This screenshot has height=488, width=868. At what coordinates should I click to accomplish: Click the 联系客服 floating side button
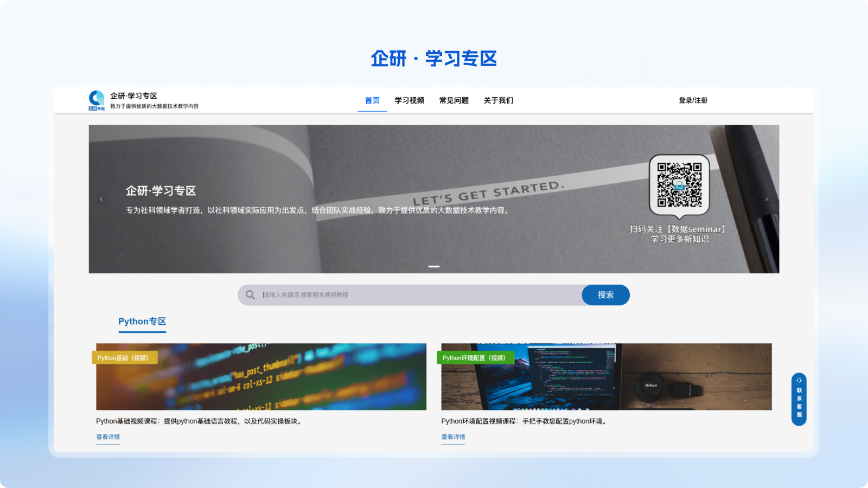[x=799, y=399]
